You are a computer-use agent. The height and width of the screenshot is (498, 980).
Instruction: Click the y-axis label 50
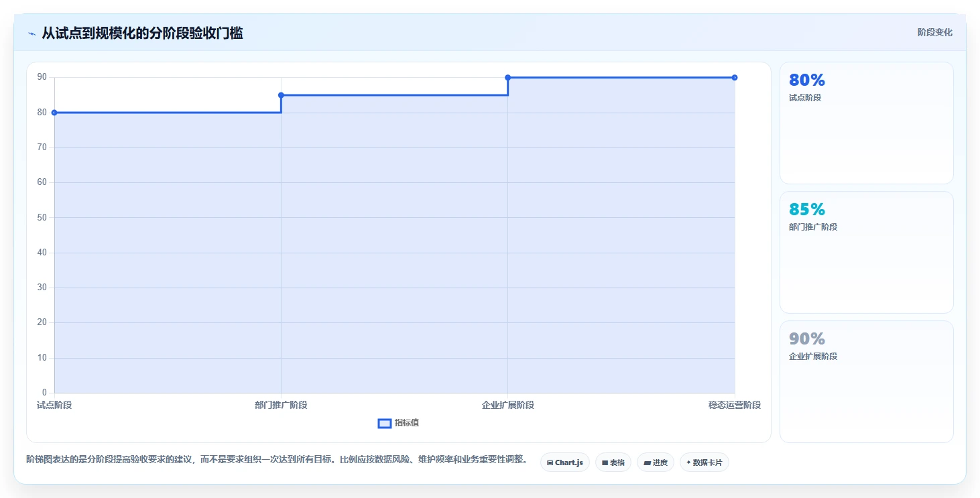(42, 217)
